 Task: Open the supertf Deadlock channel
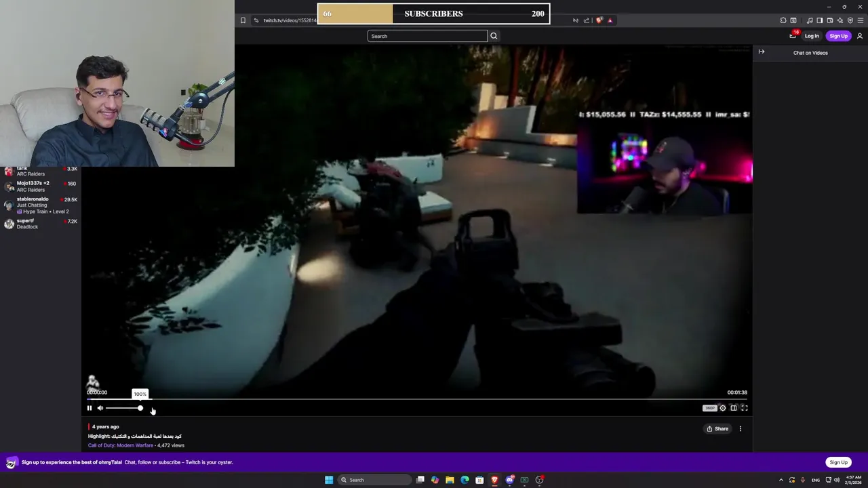[41, 224]
